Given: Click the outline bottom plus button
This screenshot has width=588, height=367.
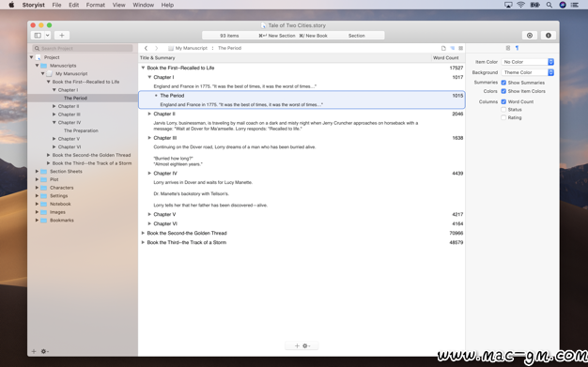Looking at the screenshot, I should coord(297,346).
